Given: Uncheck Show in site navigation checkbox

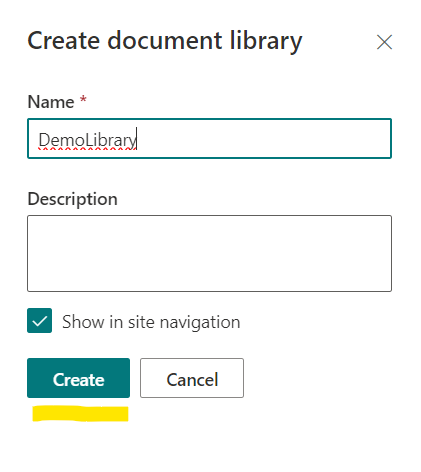Looking at the screenshot, I should coord(39,321).
